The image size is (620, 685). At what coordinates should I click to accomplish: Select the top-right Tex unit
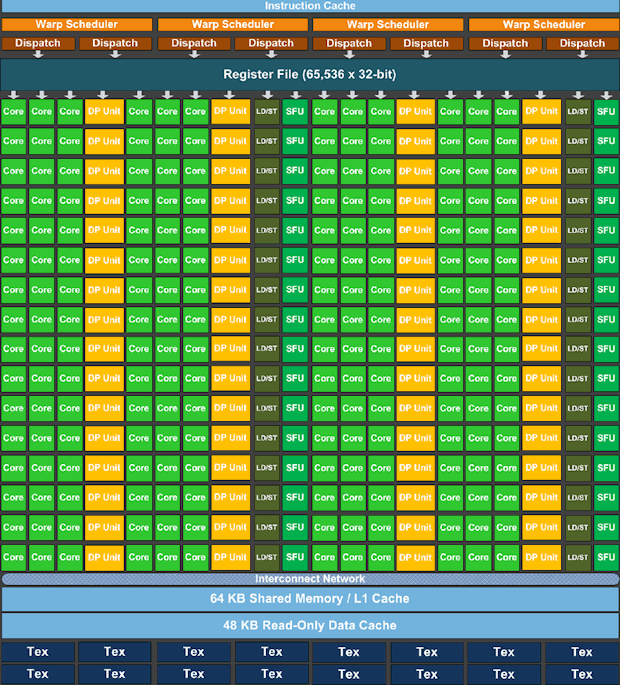click(x=582, y=652)
